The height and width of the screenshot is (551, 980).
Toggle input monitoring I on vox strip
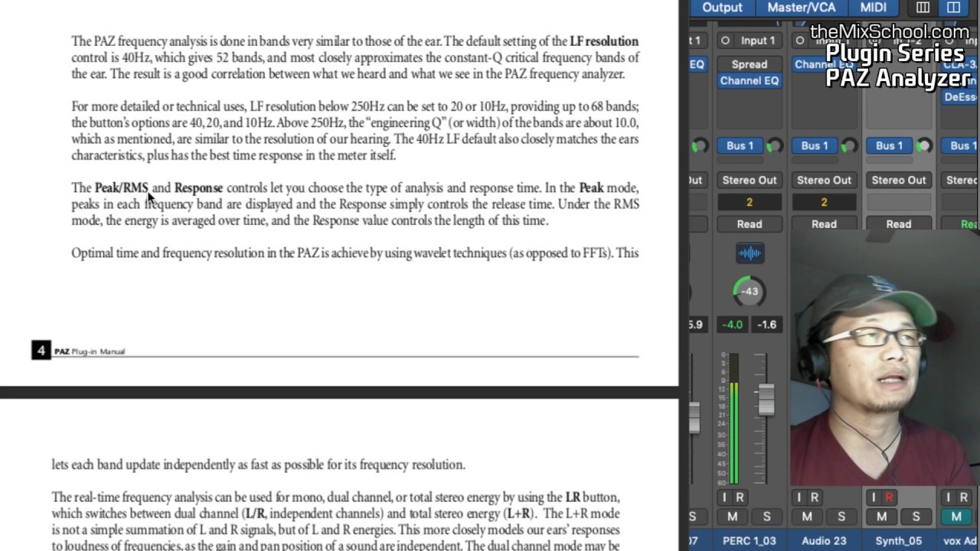point(948,497)
